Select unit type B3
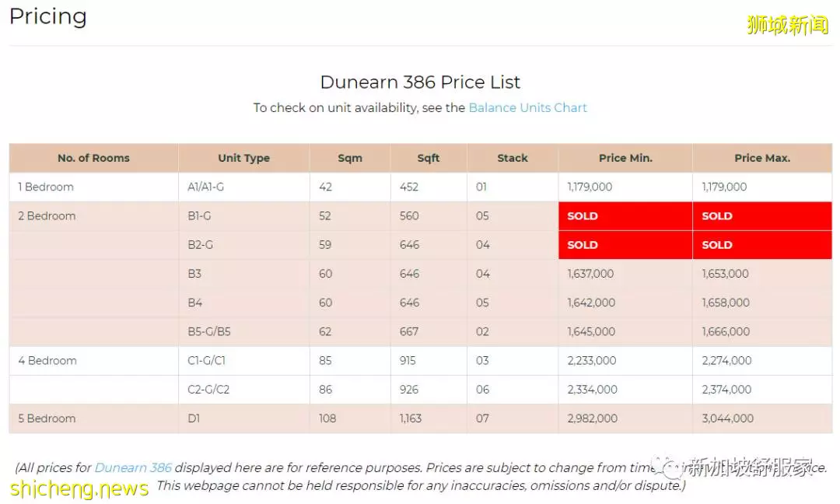 [194, 274]
